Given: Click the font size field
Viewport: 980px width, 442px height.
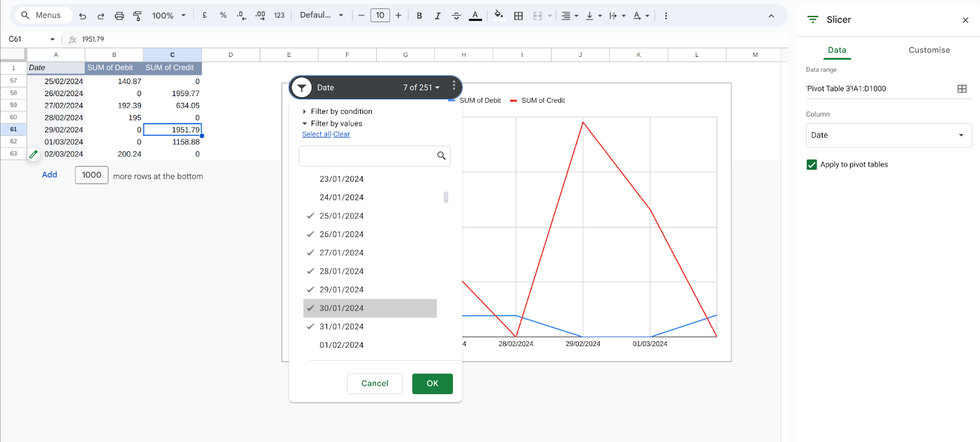Looking at the screenshot, I should [380, 15].
